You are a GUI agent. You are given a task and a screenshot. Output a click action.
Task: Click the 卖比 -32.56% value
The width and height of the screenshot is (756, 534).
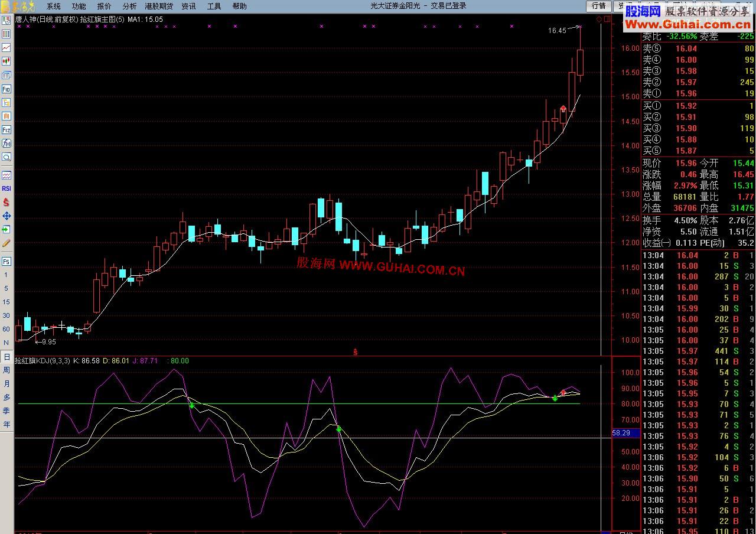[682, 36]
